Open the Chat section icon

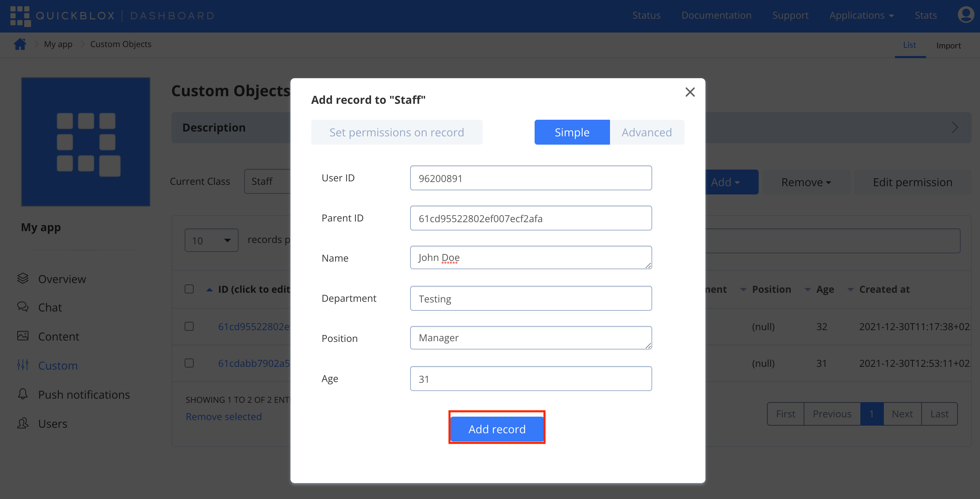point(23,307)
